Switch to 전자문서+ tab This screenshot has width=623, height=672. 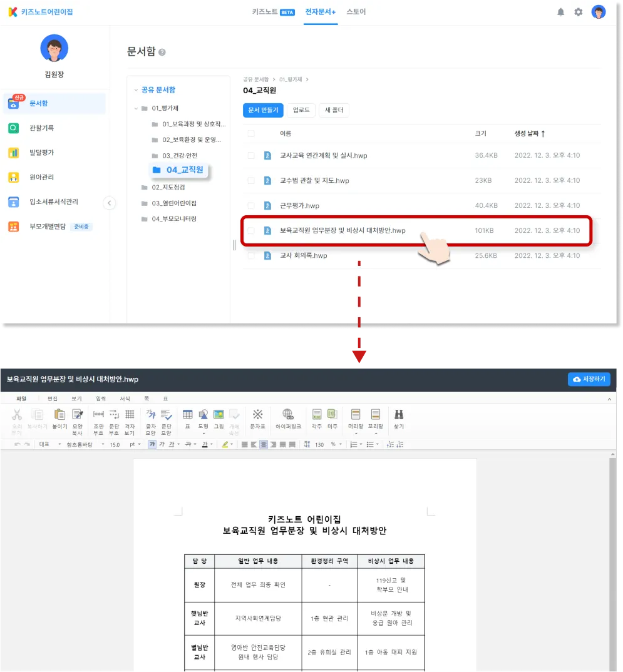point(321,12)
